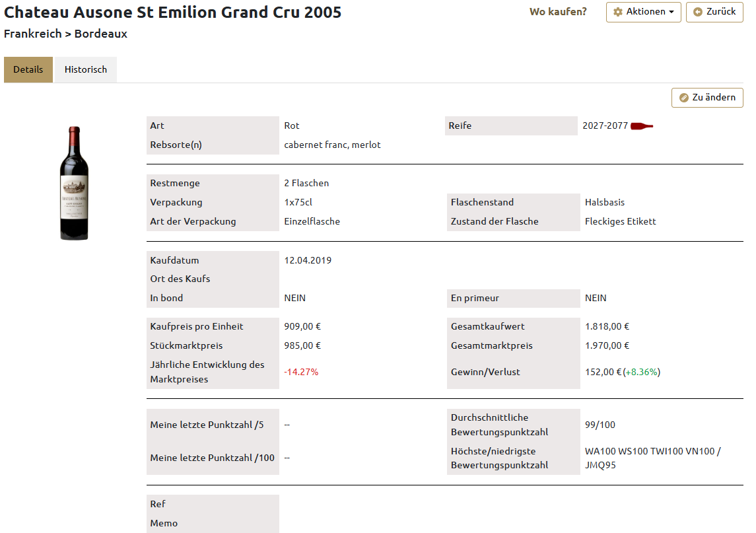Image resolution: width=756 pixels, height=533 pixels.
Task: Click the Einzelflasche value
Action: point(312,221)
